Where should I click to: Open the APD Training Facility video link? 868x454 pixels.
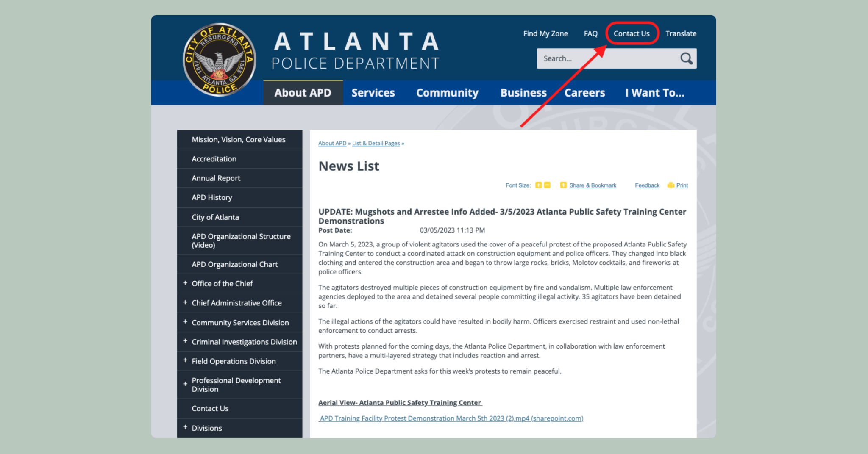pos(451,418)
